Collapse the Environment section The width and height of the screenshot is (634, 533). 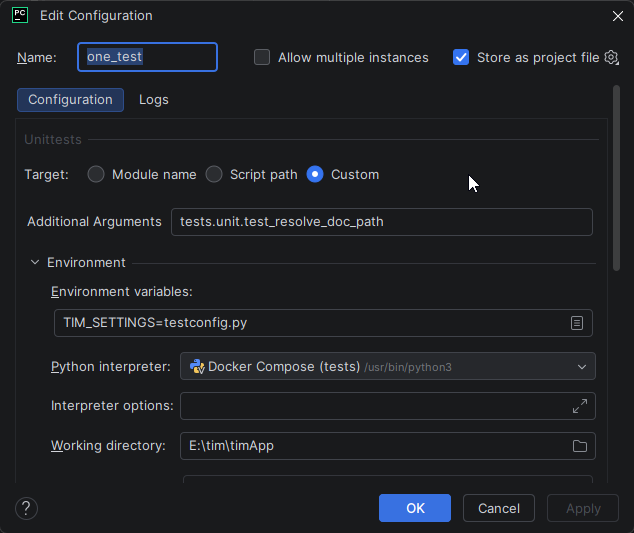pyautogui.click(x=35, y=263)
